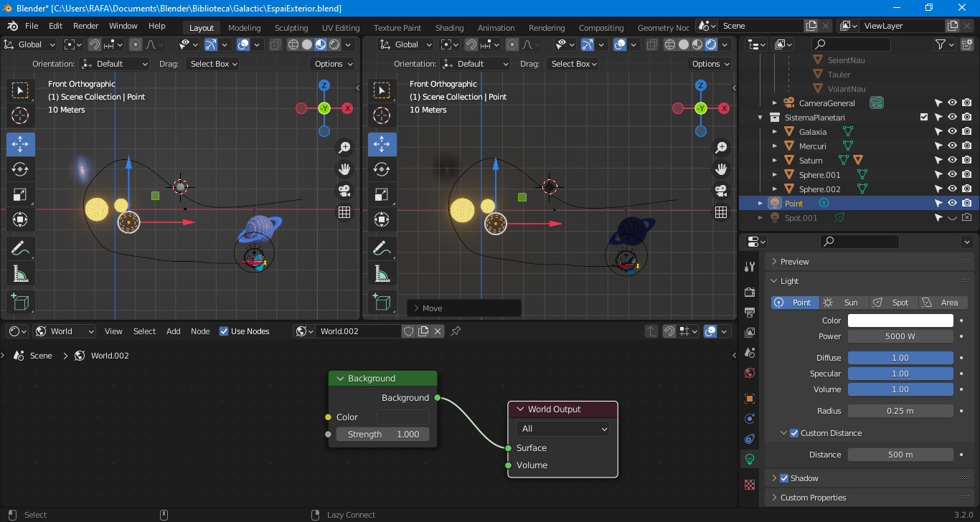Open the World Output target dropdown 'All'
Image resolution: width=980 pixels, height=522 pixels.
(562, 429)
